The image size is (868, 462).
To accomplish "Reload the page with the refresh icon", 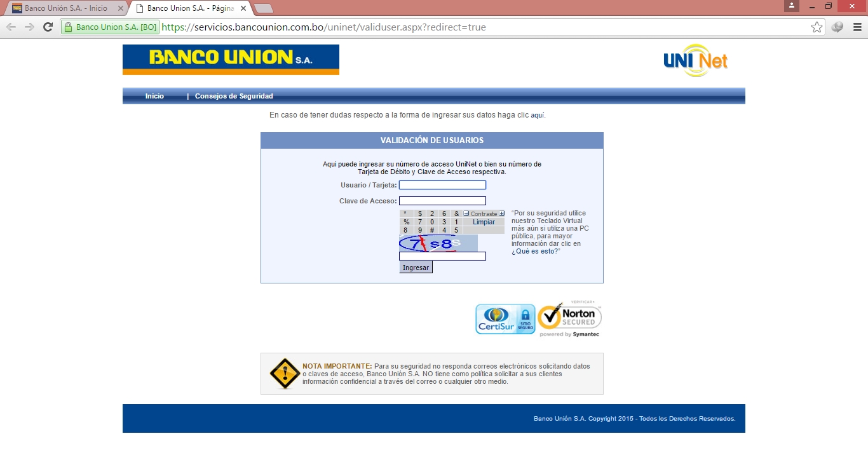I will (48, 27).
